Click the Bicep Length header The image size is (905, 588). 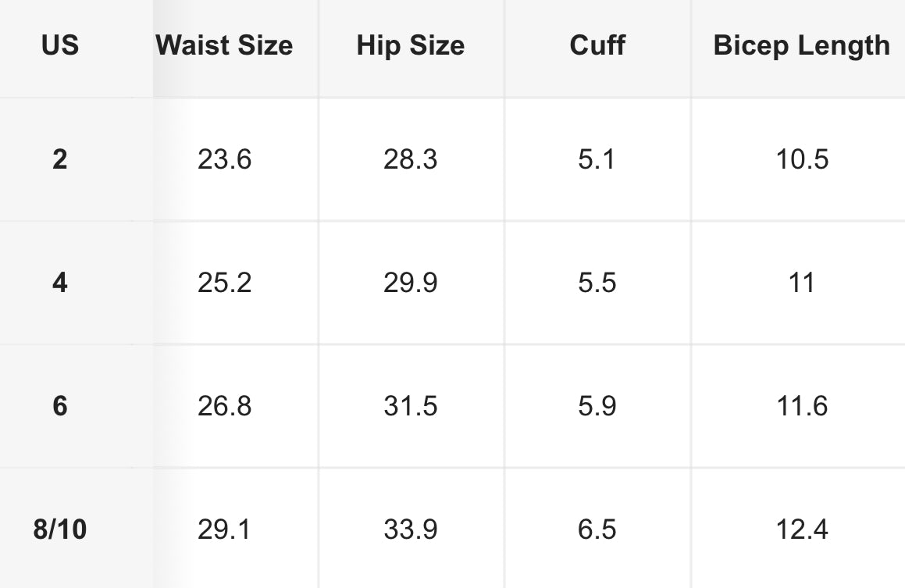pyautogui.click(x=802, y=45)
